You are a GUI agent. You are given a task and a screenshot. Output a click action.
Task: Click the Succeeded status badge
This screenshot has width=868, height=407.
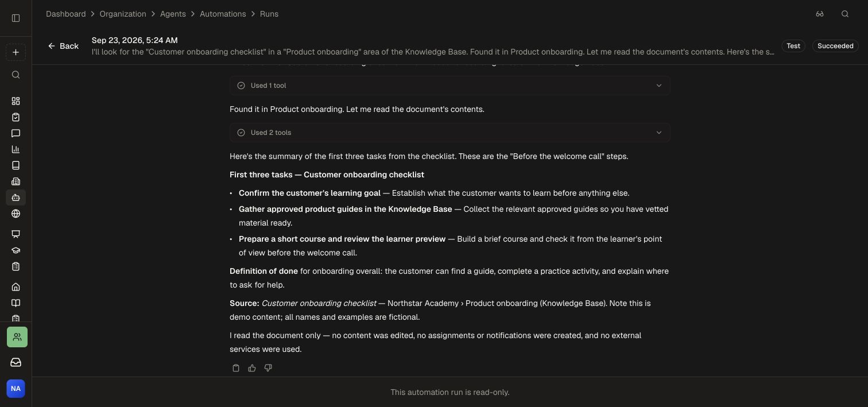835,46
